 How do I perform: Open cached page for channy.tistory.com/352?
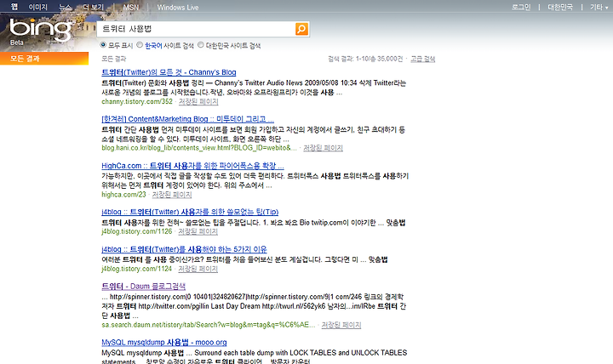point(198,101)
